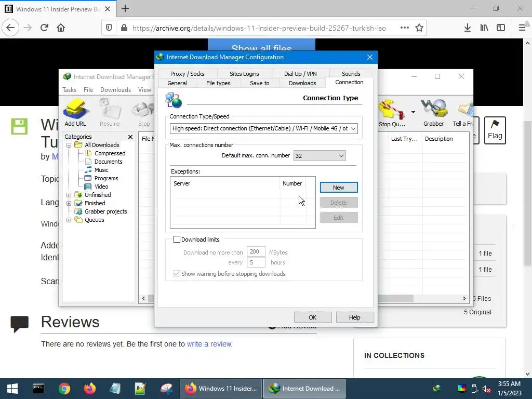
Task: Open Downloads menu in IDM window
Action: (x=115, y=90)
